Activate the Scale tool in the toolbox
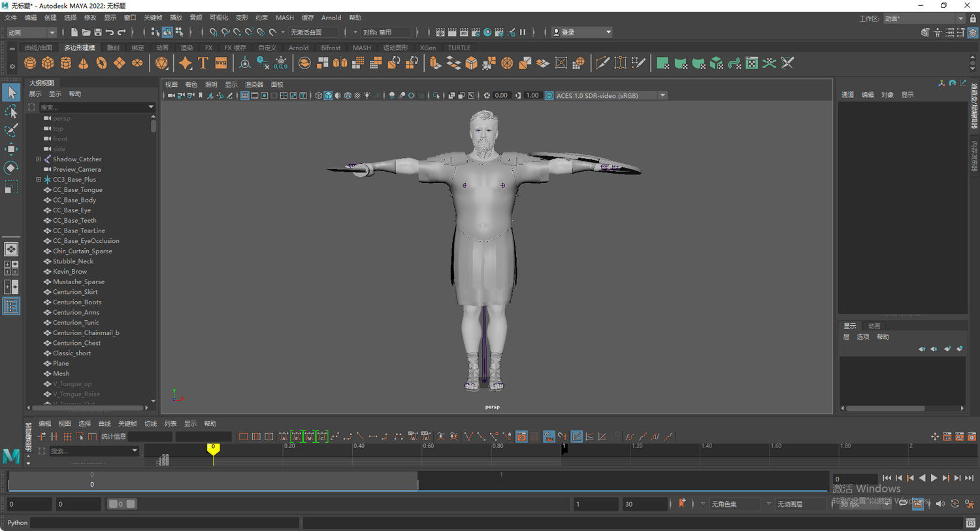980x531 pixels. 11,188
